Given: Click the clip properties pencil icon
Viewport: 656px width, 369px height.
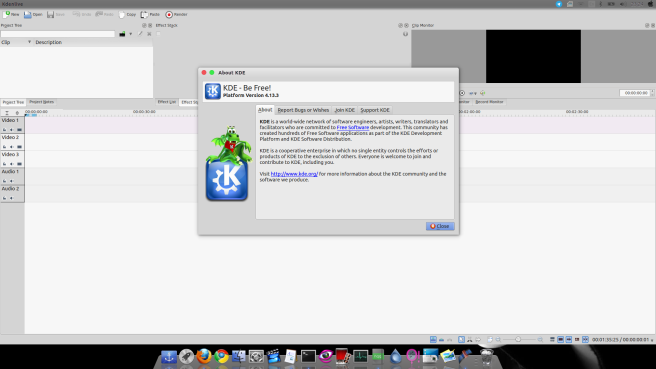Looking at the screenshot, I should 140,34.
